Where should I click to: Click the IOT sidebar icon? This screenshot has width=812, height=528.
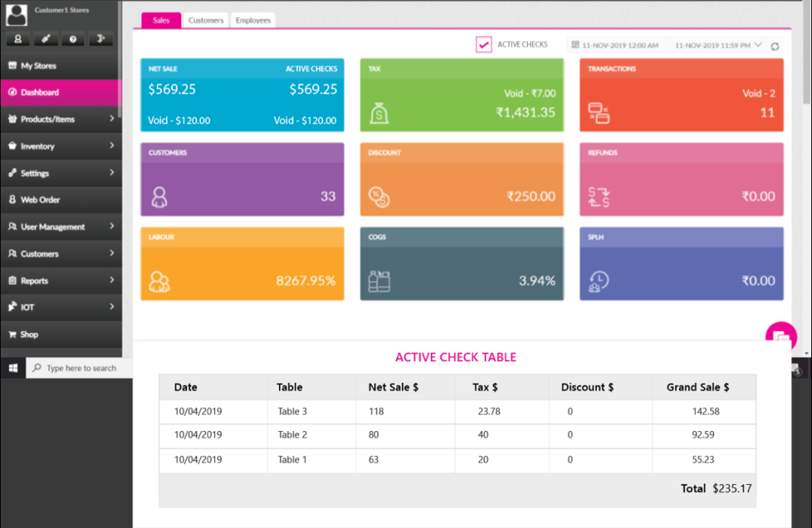pyautogui.click(x=13, y=307)
